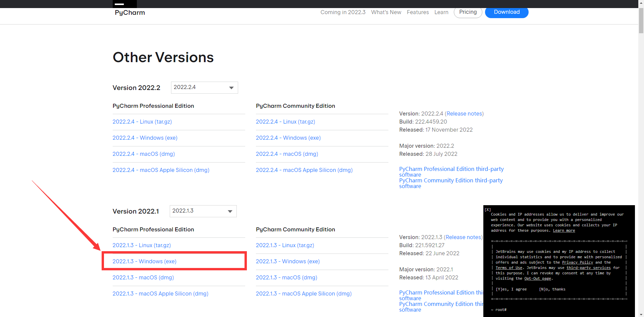Download 2022.2.4 macOS Apple Silicon Professional

tap(161, 170)
